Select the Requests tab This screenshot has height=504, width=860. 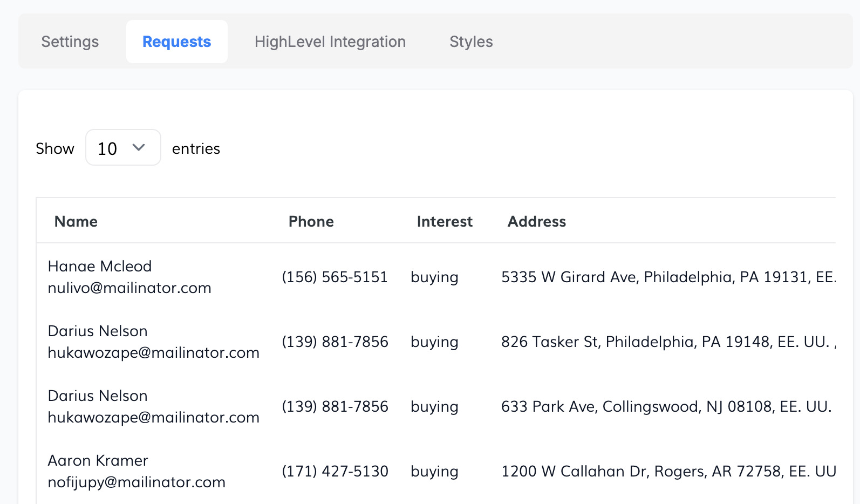(176, 42)
